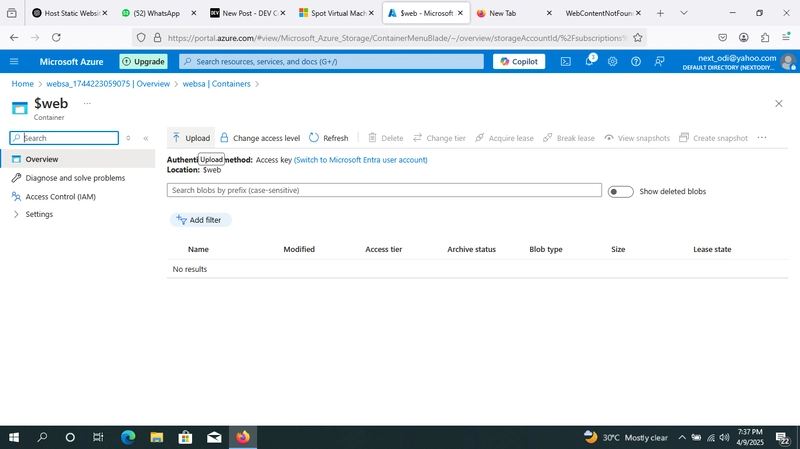The width and height of the screenshot is (800, 449).
Task: Refresh the container blob list
Action: pos(329,138)
